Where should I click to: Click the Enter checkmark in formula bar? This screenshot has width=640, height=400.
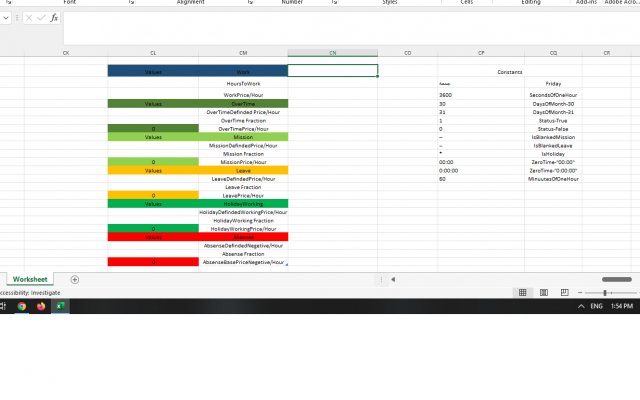click(x=40, y=18)
